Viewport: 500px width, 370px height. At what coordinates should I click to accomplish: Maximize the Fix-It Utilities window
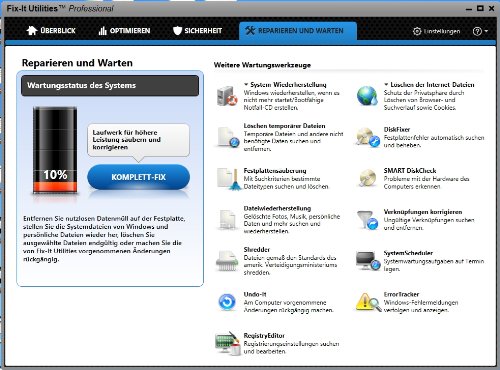click(x=480, y=8)
